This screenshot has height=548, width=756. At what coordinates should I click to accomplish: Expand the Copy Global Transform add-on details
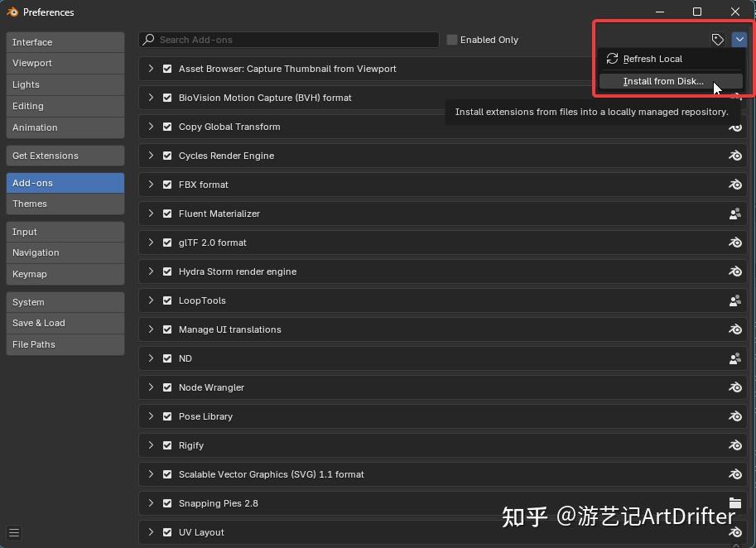[152, 127]
